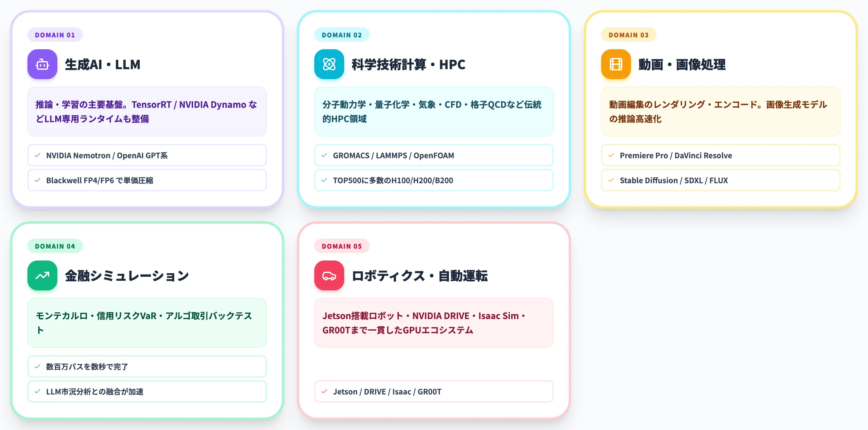Click the green trending chart icon for 金融シミュレーション
This screenshot has width=868, height=430.
click(42, 275)
